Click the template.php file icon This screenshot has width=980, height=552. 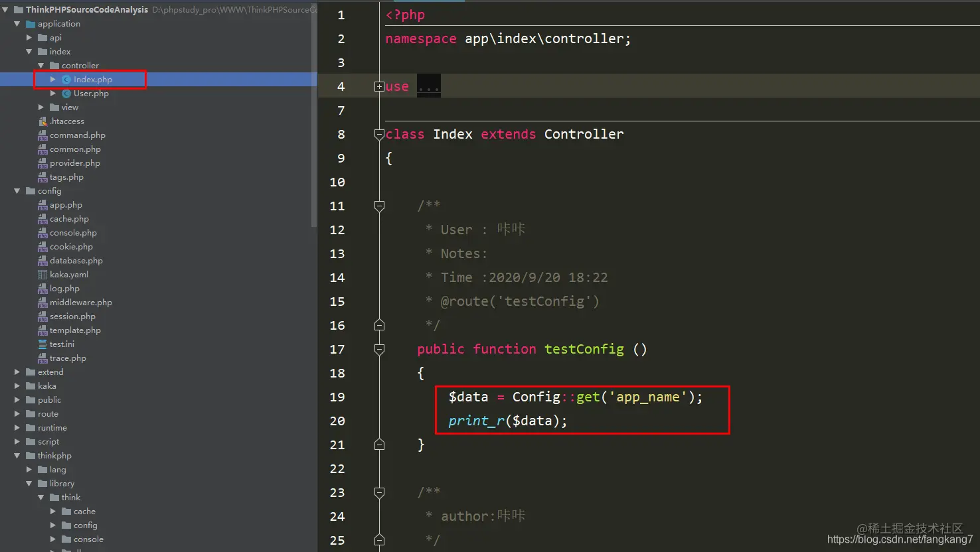[x=42, y=330]
